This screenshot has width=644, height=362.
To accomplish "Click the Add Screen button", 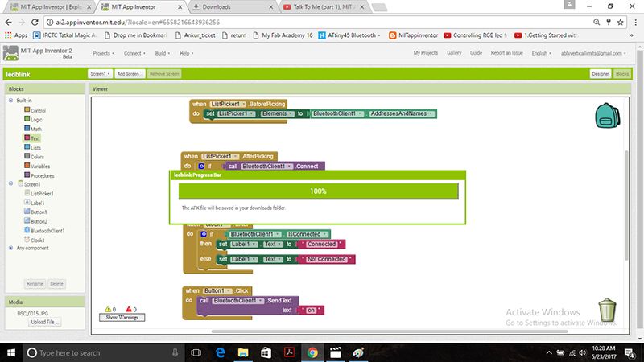I will tap(130, 74).
